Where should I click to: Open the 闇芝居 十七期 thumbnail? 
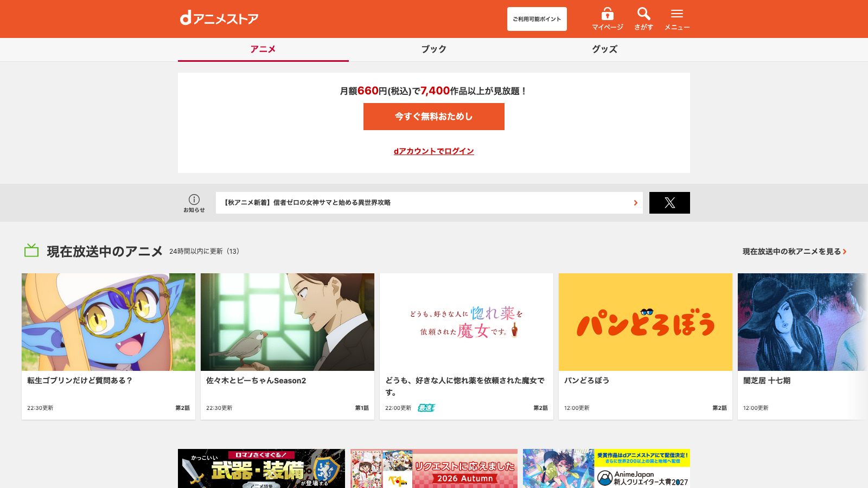pos(803,322)
